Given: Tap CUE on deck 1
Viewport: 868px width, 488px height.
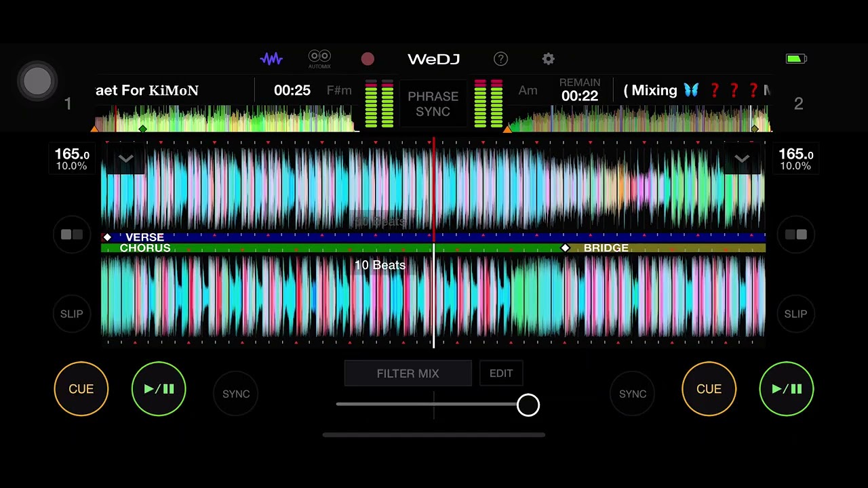Looking at the screenshot, I should click(x=81, y=389).
